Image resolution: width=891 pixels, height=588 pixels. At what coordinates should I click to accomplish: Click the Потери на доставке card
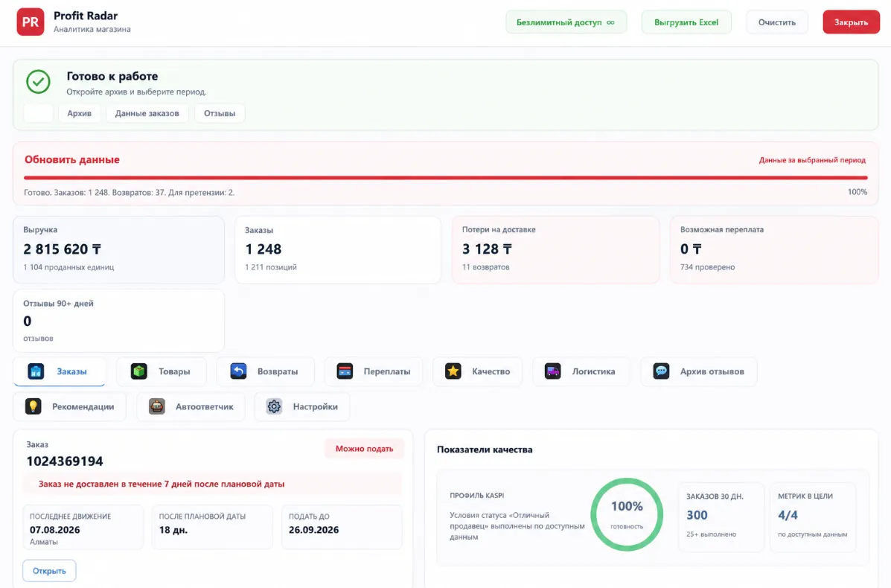tap(555, 249)
